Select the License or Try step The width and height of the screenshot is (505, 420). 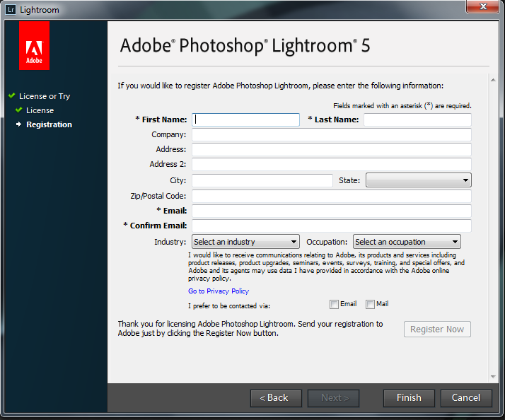45,96
